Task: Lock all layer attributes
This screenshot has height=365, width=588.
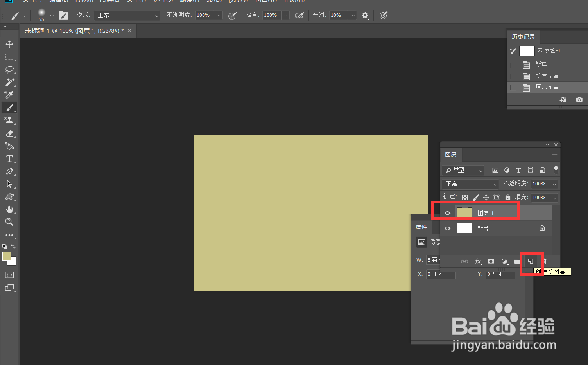Action: click(508, 198)
